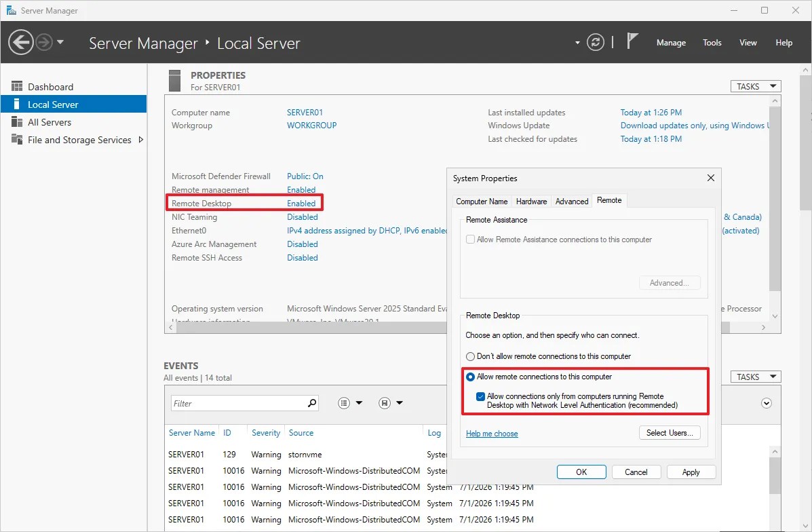The image size is (812, 532).
Task: Select Don't allow remote connections radio button
Action: (x=470, y=356)
